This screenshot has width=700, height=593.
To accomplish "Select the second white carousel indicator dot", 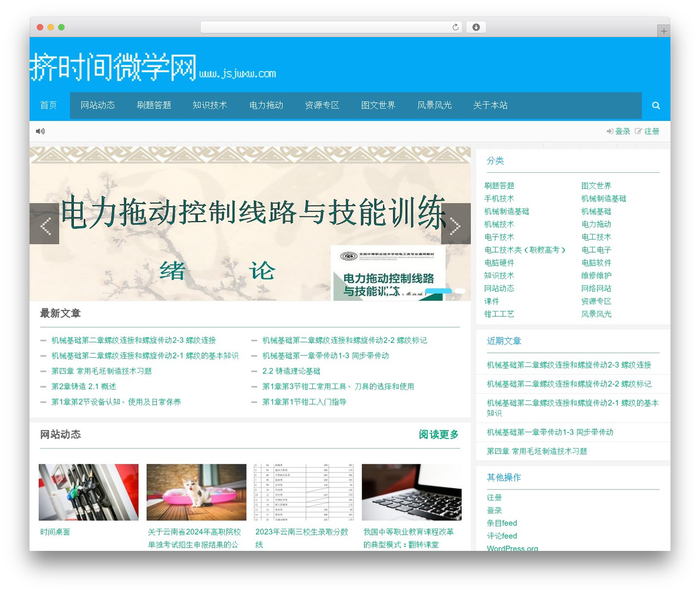I will point(460,291).
